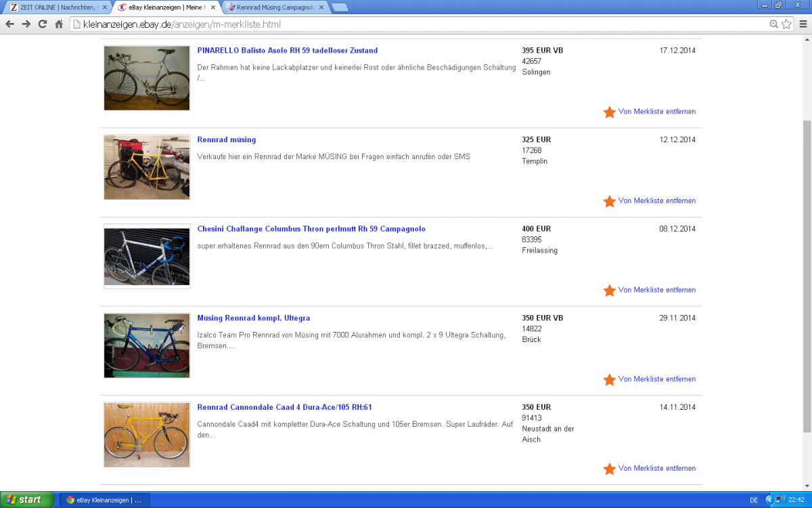Reload the page with the refresh icon
The image size is (812, 508).
[x=42, y=24]
